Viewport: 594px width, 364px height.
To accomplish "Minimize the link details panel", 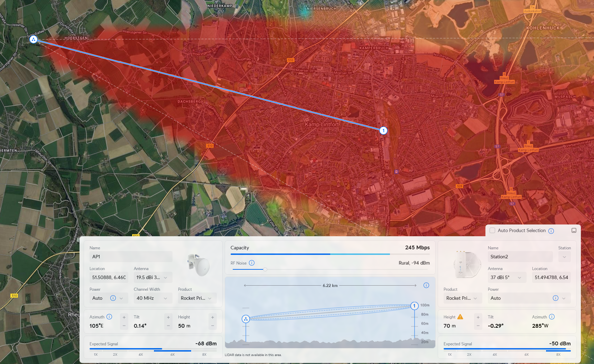I will (574, 230).
